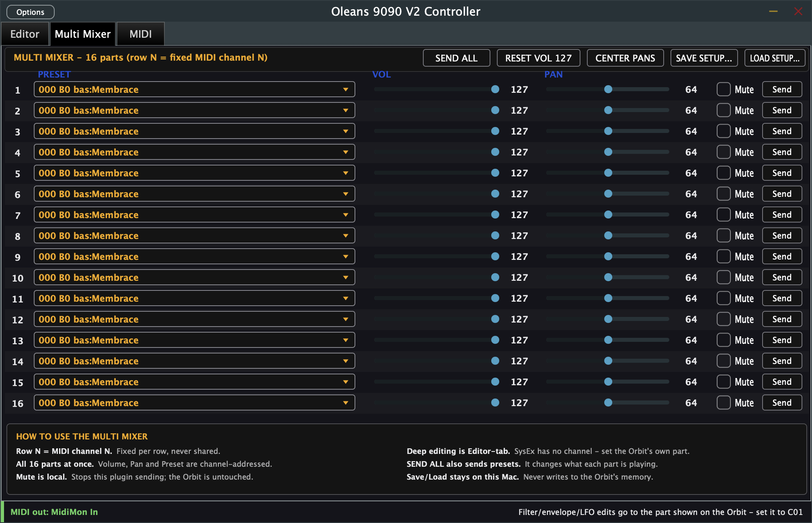Click the SEND ALL button
This screenshot has width=812, height=523.
[x=457, y=58]
